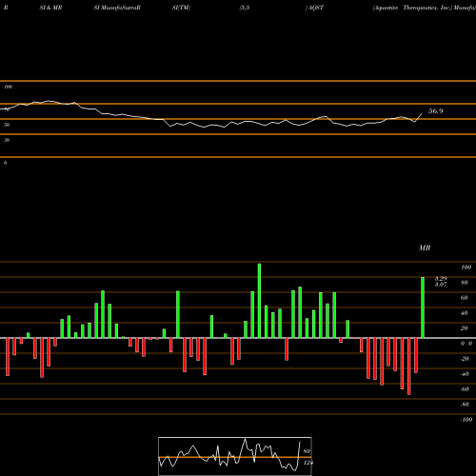Click the 0 label on RSI axis

(x=5, y=163)
